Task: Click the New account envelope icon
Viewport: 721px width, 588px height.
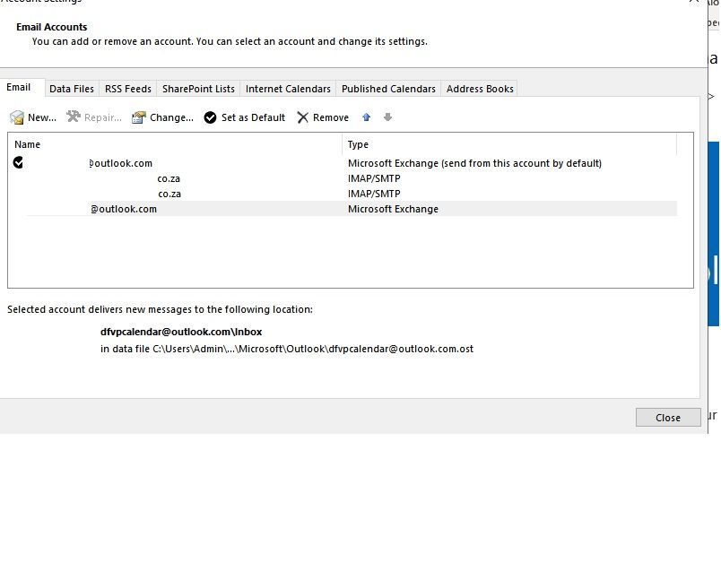Action: [17, 117]
